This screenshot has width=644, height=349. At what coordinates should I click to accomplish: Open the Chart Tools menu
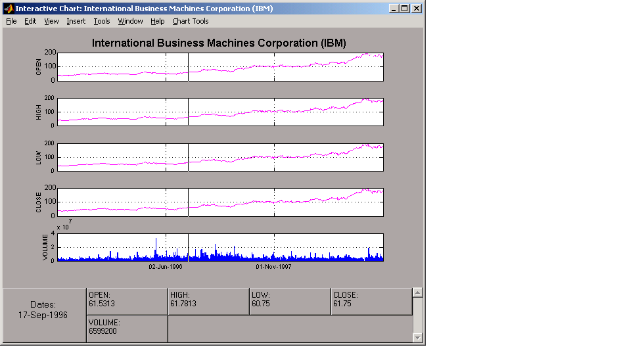tap(191, 21)
